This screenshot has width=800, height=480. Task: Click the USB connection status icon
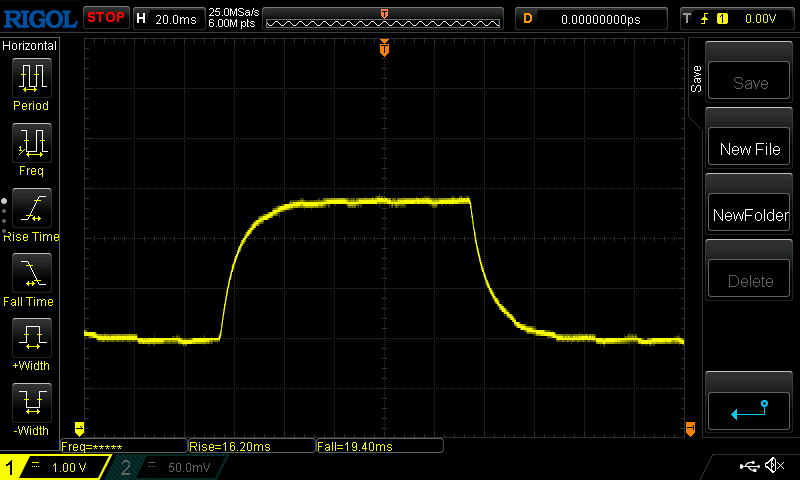(749, 466)
